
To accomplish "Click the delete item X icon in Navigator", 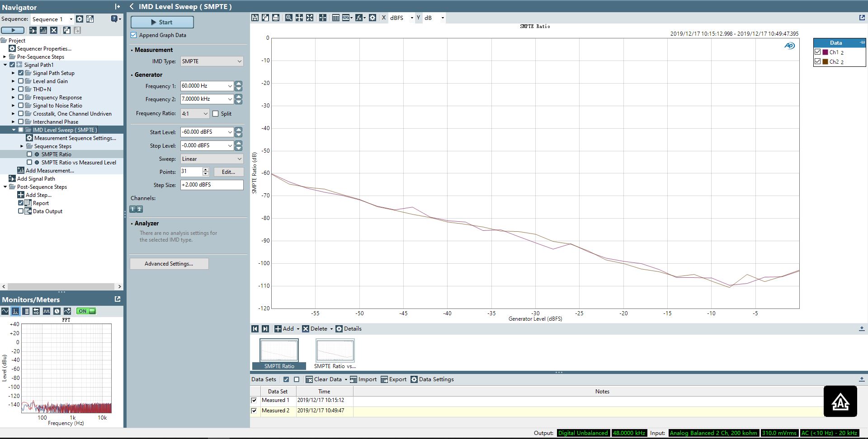I will [54, 30].
